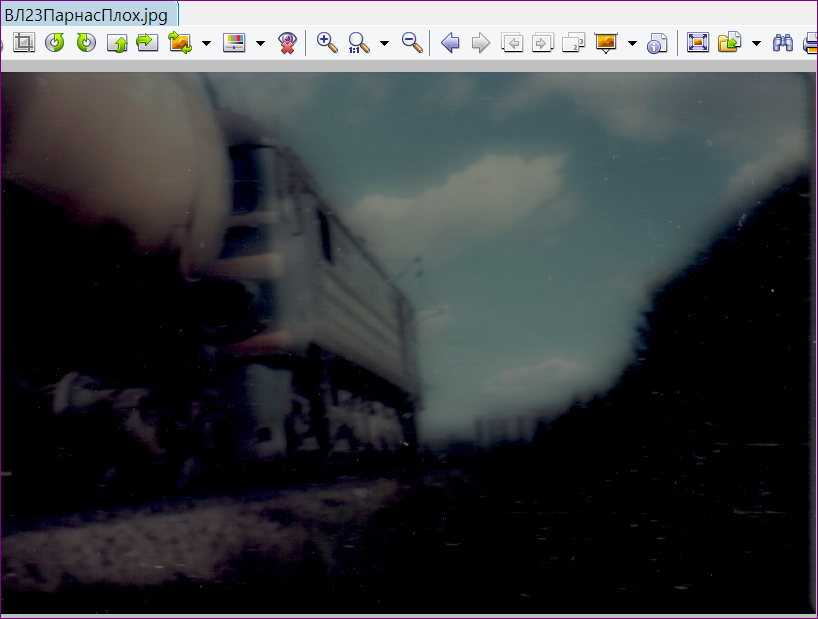Open the zoom level dropdown arrow

(x=384, y=43)
